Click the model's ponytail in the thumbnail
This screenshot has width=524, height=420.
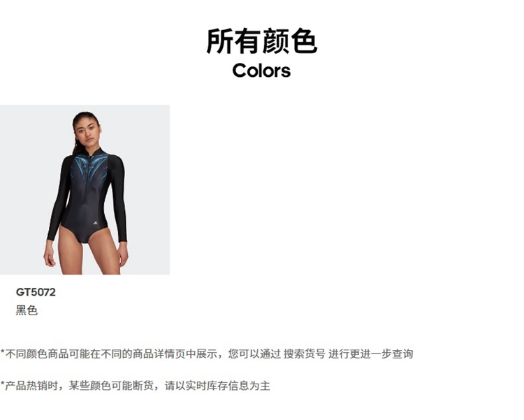coord(76,144)
